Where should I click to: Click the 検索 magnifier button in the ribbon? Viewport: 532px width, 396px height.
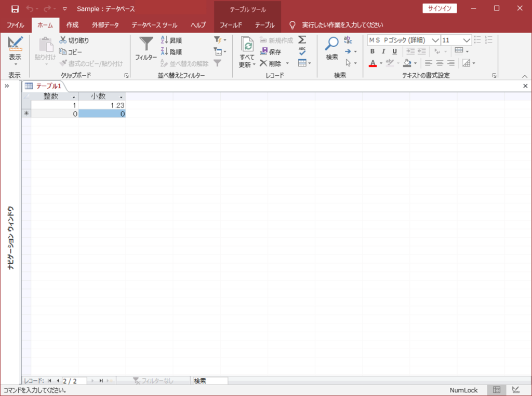(332, 49)
